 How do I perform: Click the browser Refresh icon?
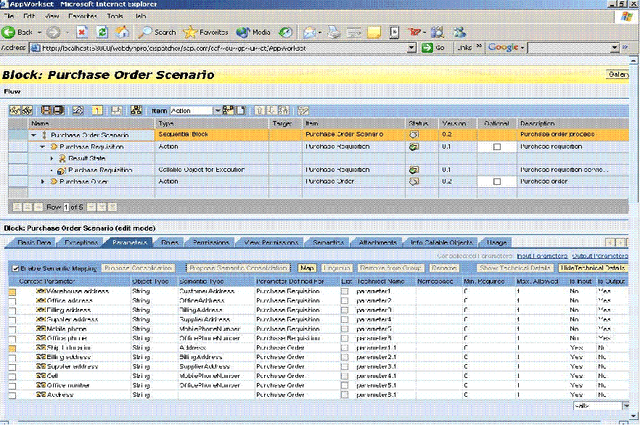coord(101,32)
